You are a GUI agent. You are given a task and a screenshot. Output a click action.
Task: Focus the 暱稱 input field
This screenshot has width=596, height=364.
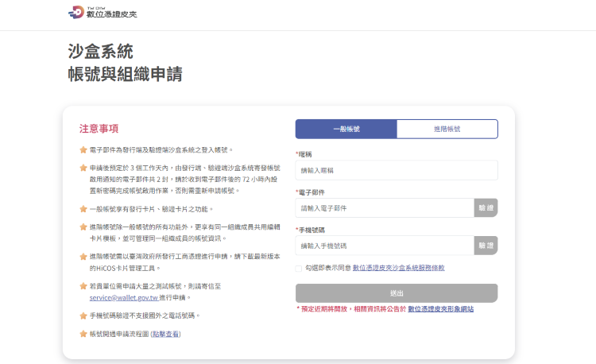coord(397,170)
